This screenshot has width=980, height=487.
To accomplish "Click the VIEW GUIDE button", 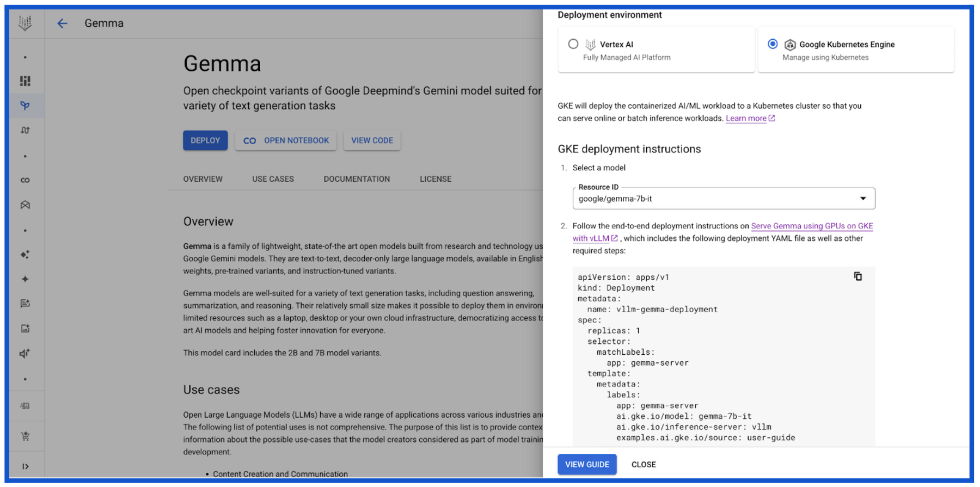I will pyautogui.click(x=587, y=464).
